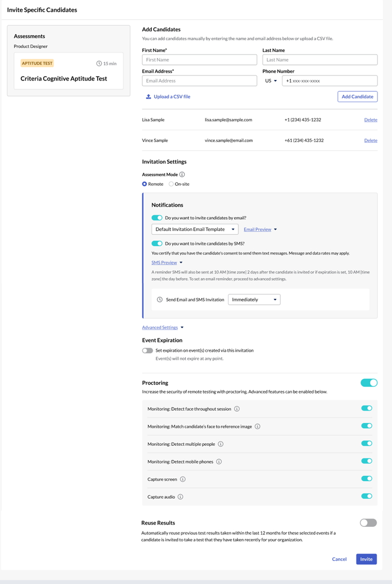Open the Email Preview link

pos(257,230)
